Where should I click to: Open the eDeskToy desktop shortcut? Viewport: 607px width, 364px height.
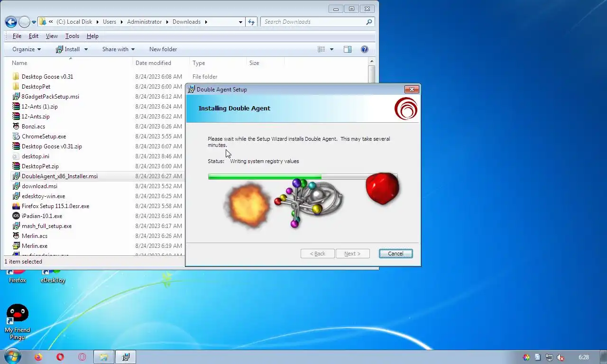[x=53, y=277]
